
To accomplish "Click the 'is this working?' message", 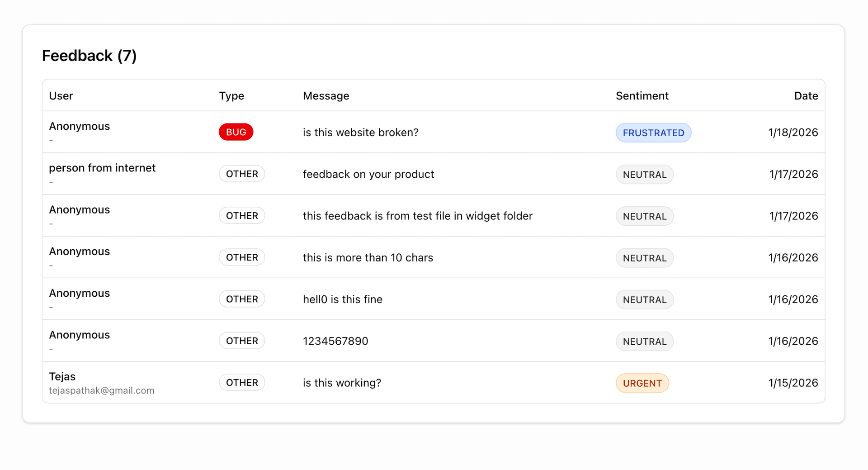I will tap(342, 383).
